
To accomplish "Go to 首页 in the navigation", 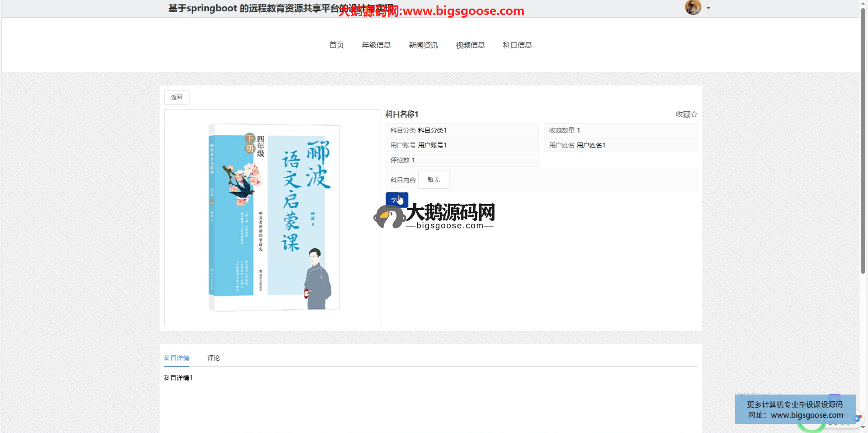I will click(336, 45).
